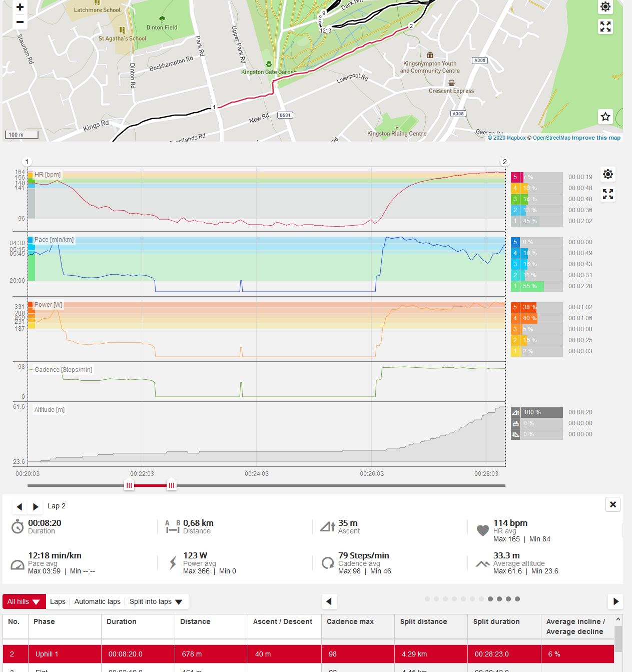Go to next lap arrow
This screenshot has height=672, width=632.
[x=36, y=507]
